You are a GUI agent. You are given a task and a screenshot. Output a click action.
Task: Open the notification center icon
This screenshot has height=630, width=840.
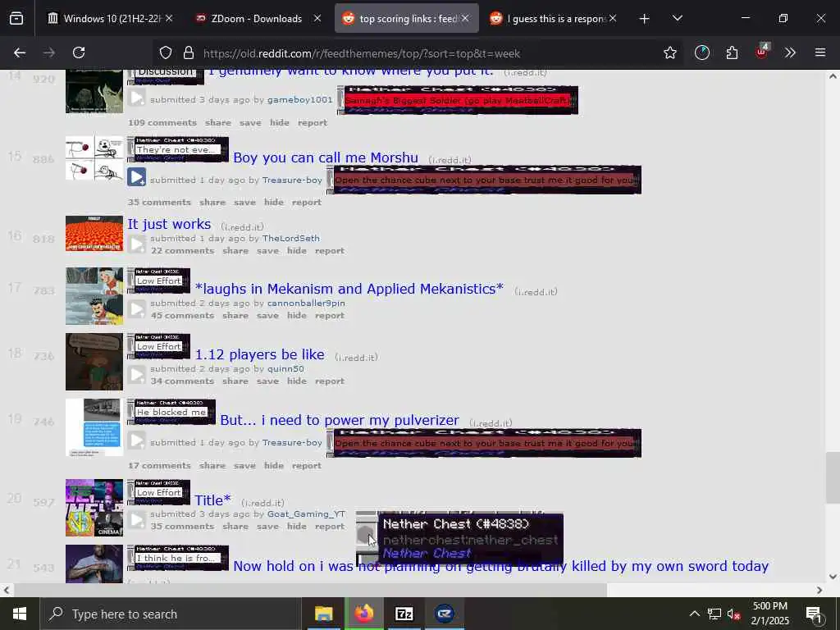(x=813, y=614)
